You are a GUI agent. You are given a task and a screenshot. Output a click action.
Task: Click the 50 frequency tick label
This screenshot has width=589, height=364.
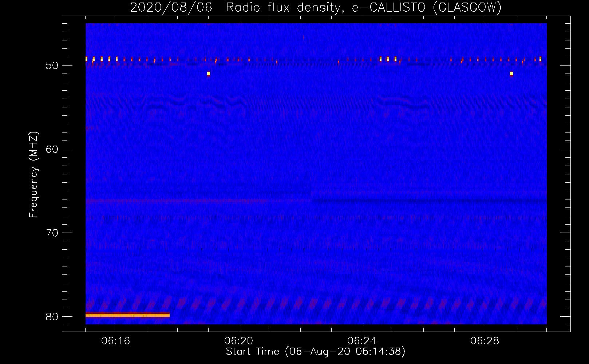click(52, 66)
